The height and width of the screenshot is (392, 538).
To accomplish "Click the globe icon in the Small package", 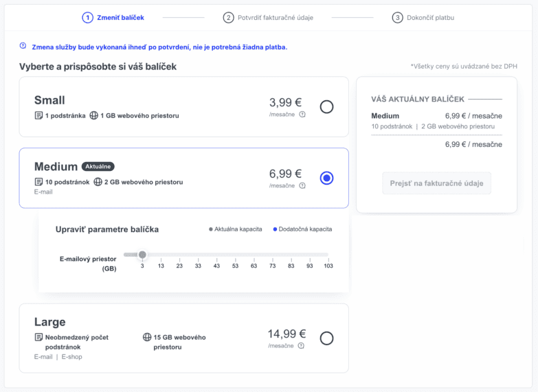I will coord(93,115).
